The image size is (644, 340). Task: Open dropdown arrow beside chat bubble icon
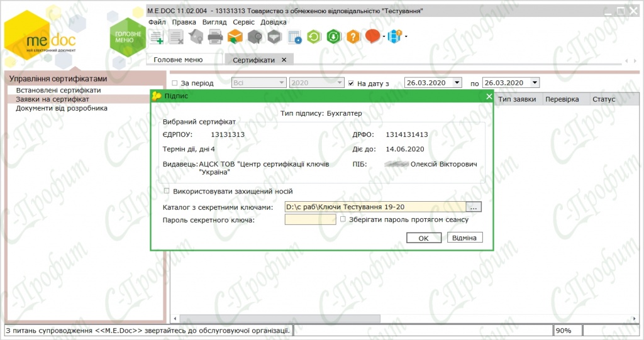point(384,36)
